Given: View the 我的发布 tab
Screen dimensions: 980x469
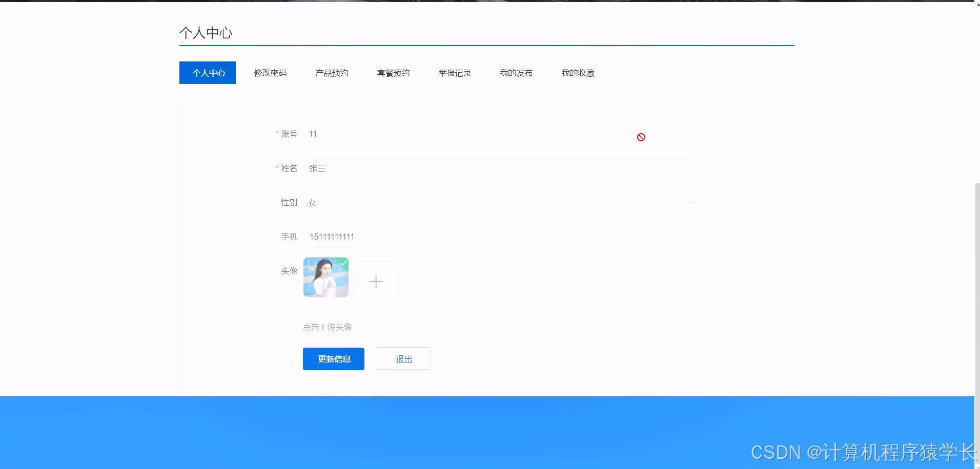Looking at the screenshot, I should point(516,72).
